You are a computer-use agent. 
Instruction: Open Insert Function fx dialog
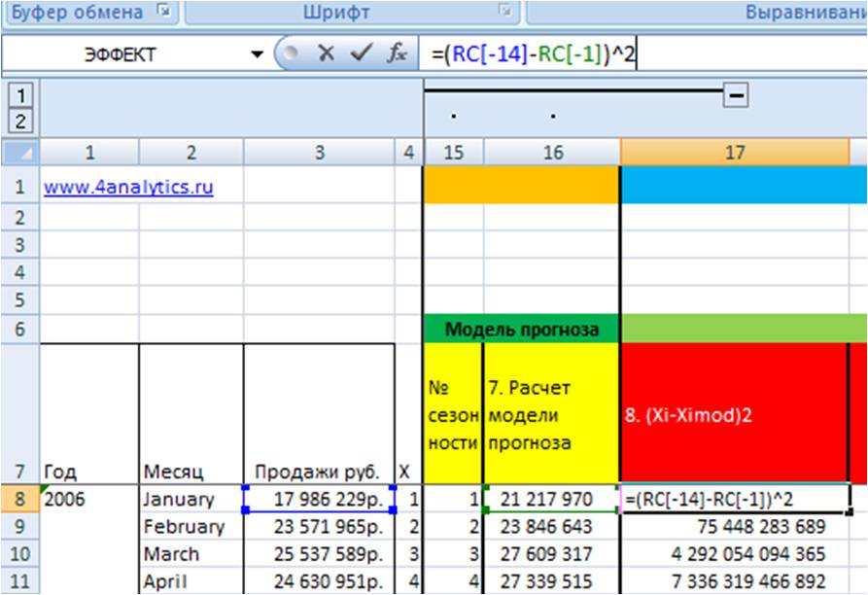point(398,53)
